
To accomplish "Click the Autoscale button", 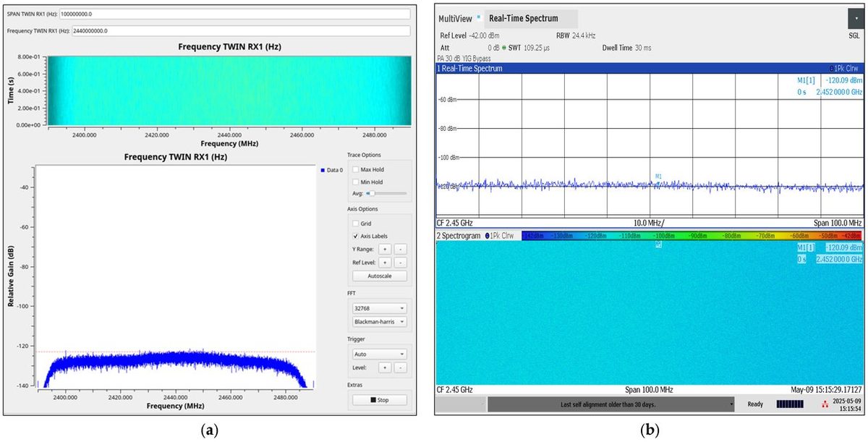I will coord(379,276).
